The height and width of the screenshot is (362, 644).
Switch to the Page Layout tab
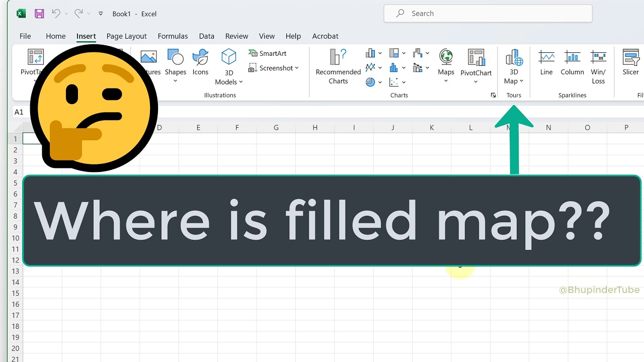pyautogui.click(x=126, y=36)
